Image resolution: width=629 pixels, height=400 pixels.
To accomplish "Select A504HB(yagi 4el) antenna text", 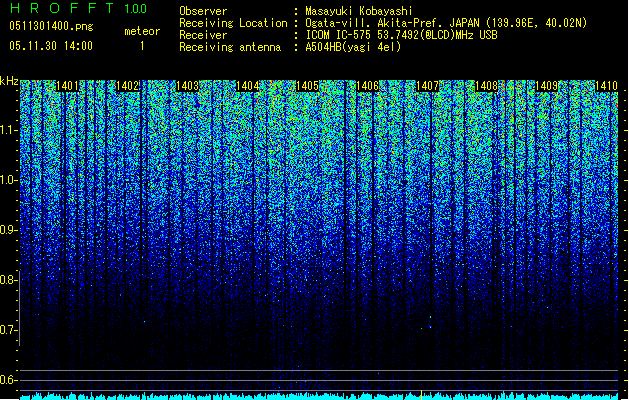I will tap(353, 47).
